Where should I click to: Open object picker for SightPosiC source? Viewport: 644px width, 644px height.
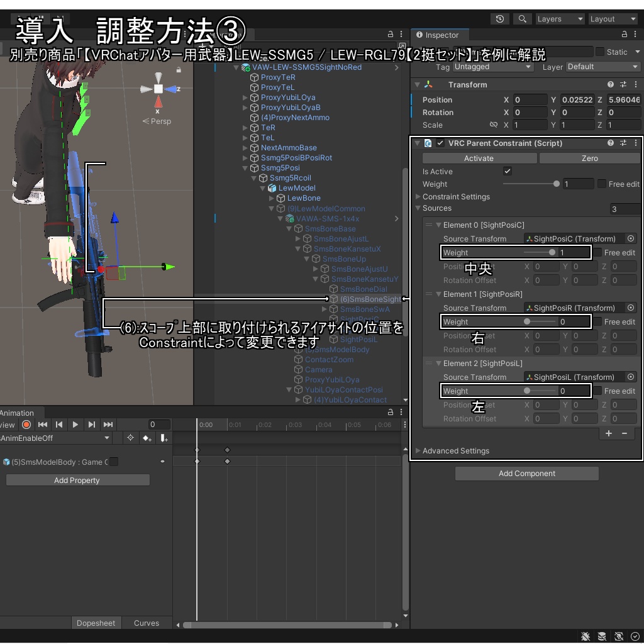point(631,238)
